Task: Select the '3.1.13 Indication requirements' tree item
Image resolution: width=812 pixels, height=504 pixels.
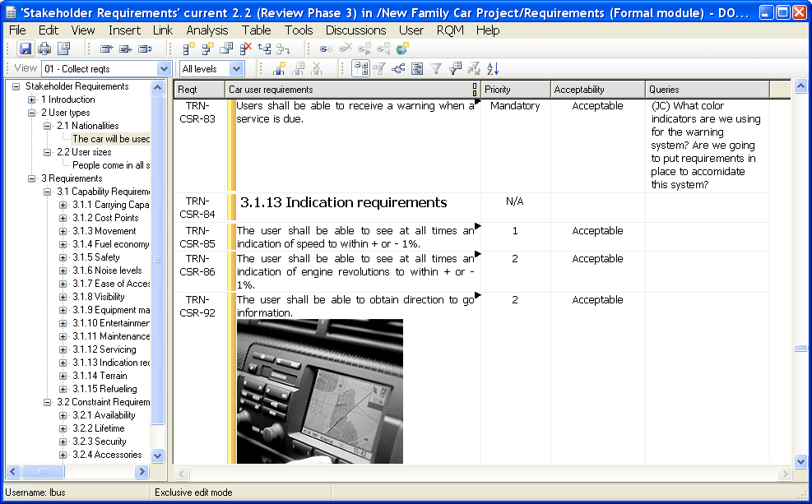Action: pyautogui.click(x=108, y=363)
